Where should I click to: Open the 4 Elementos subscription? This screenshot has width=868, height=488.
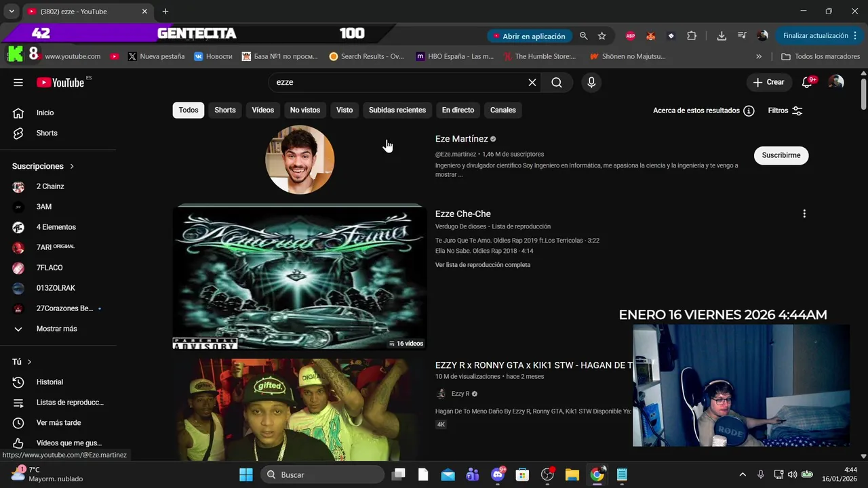58,227
